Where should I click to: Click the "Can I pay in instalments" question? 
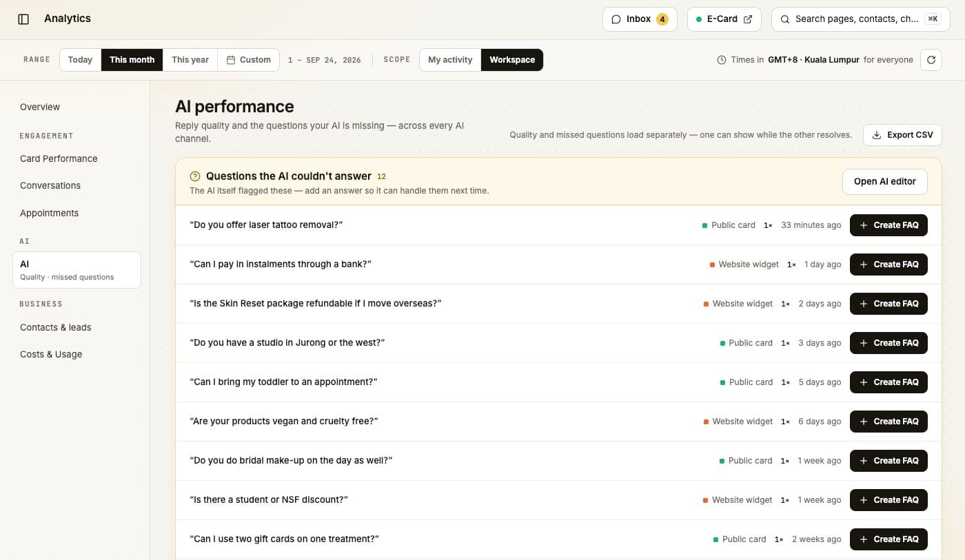coord(281,265)
